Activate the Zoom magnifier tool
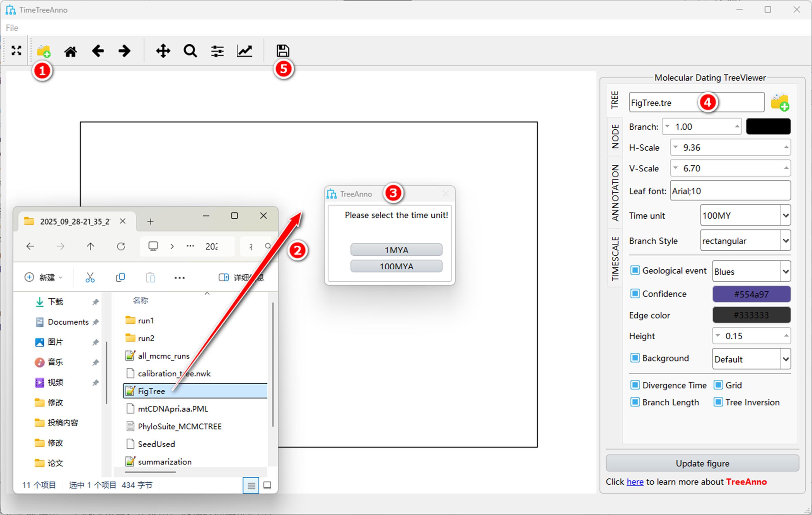The height and width of the screenshot is (515, 812). [x=190, y=51]
